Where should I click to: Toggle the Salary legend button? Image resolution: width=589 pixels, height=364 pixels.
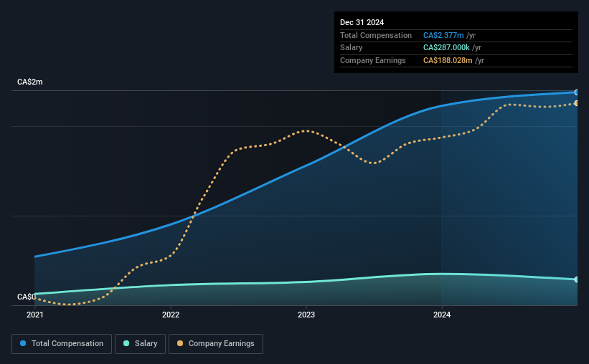[140, 344]
